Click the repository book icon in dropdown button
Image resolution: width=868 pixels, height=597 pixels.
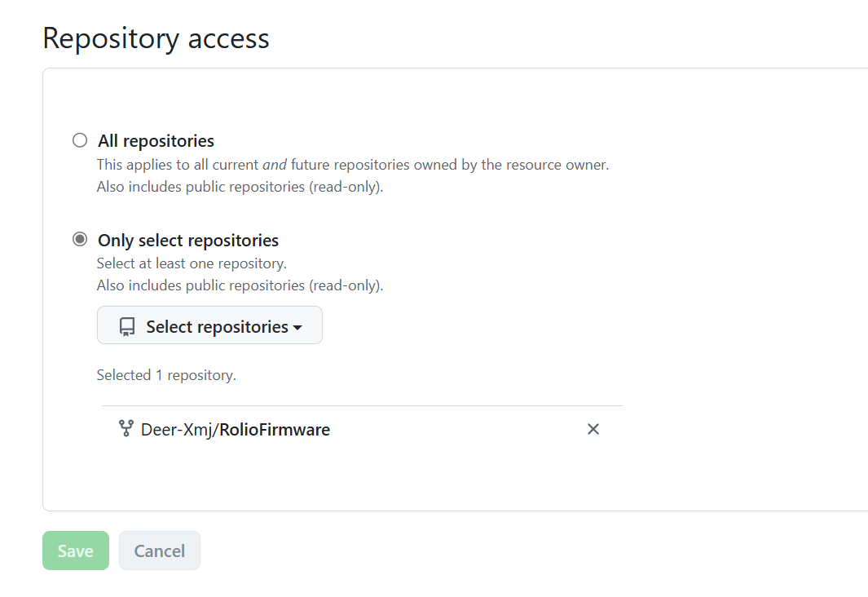tap(127, 327)
